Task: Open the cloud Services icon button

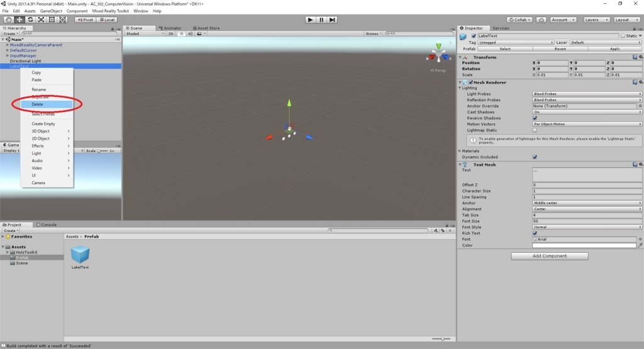Action: 541,19
